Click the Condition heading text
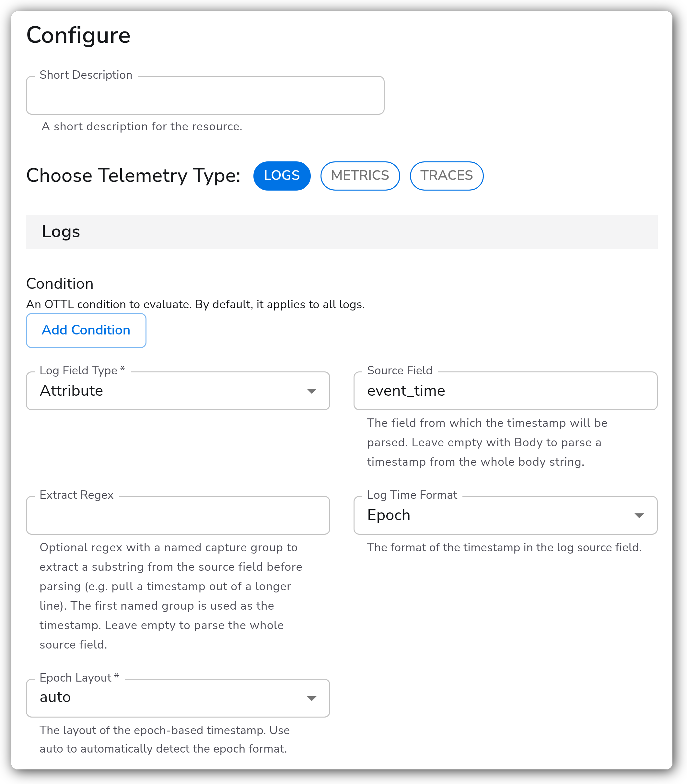The width and height of the screenshot is (687, 784). tap(60, 284)
